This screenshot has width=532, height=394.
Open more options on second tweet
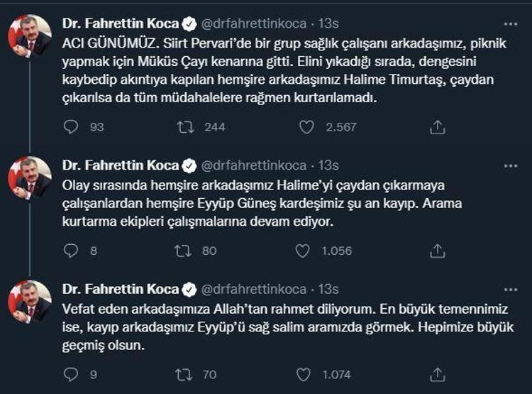click(x=509, y=165)
